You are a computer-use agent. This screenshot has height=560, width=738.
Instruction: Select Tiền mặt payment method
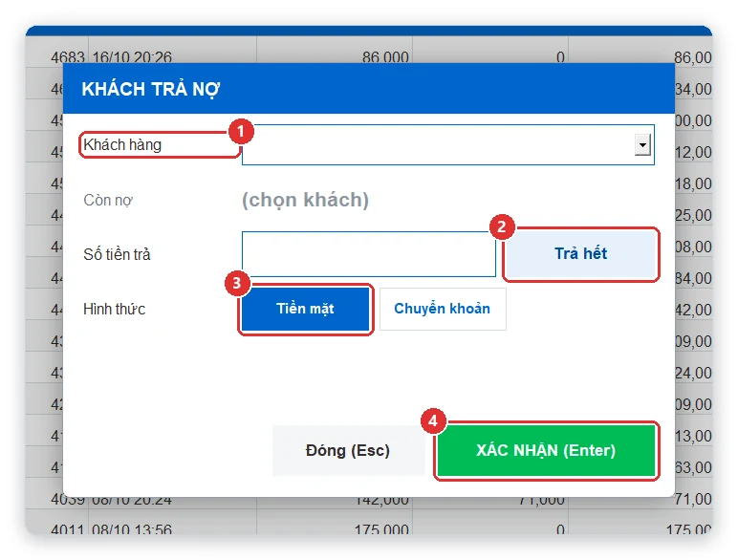(305, 309)
